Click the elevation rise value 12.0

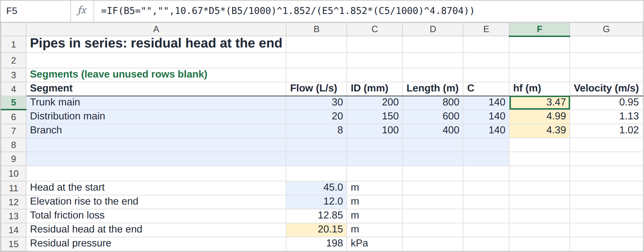coord(316,202)
